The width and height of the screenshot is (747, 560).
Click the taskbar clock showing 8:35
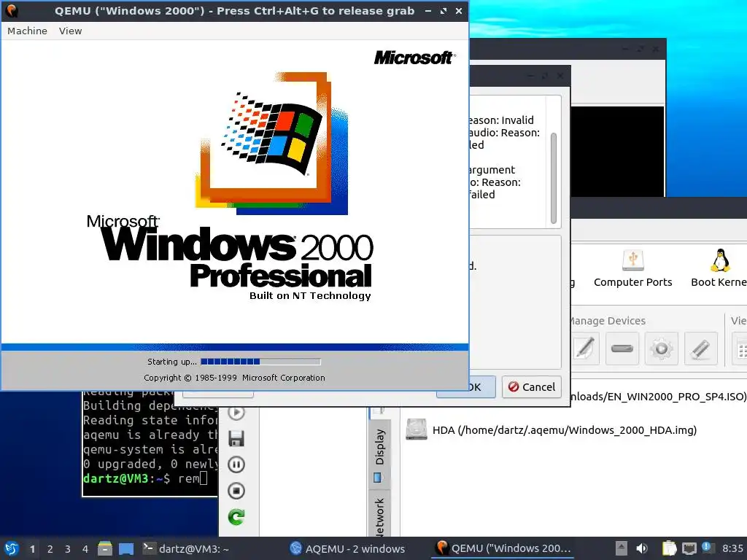point(732,548)
